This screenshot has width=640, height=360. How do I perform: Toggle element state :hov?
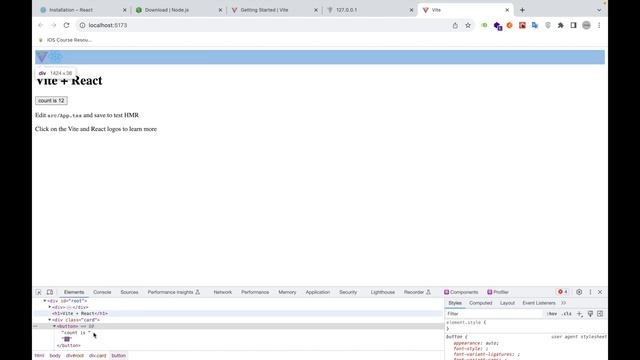tap(552, 314)
